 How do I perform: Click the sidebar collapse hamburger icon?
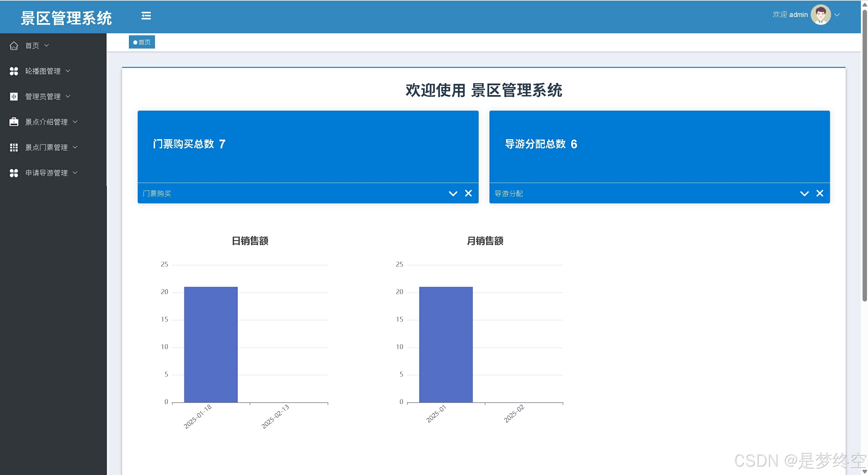click(x=146, y=16)
